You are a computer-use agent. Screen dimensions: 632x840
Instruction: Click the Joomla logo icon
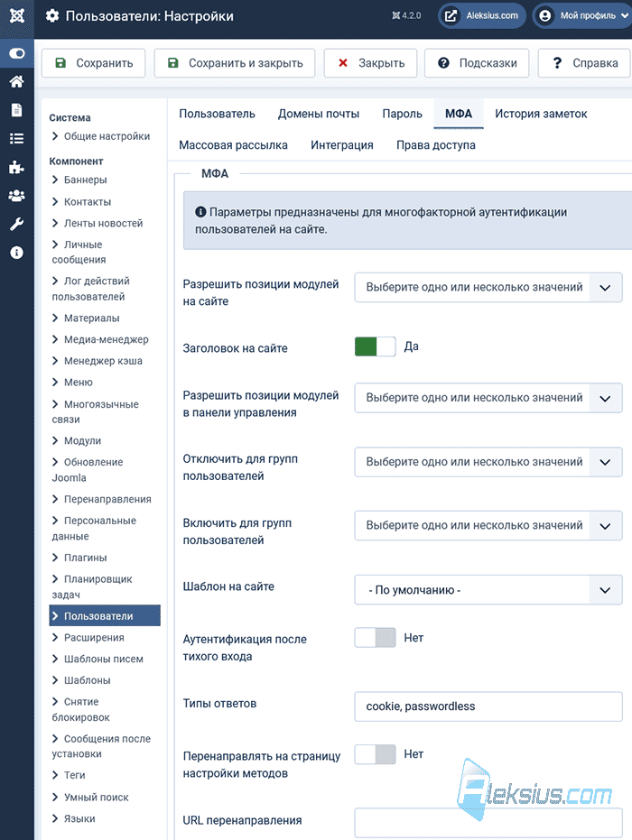pos(16,16)
